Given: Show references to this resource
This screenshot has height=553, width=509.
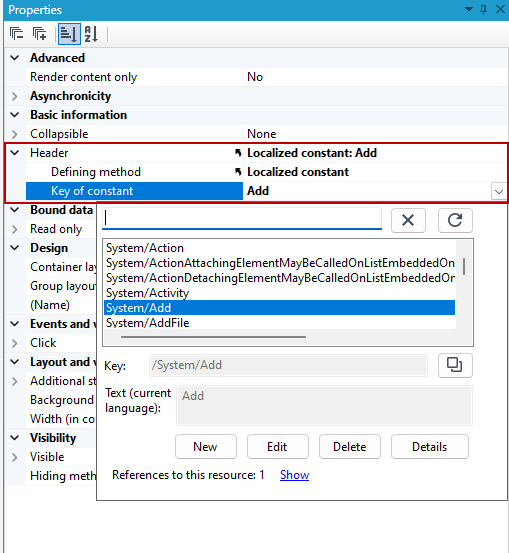Looking at the screenshot, I should coord(295,475).
